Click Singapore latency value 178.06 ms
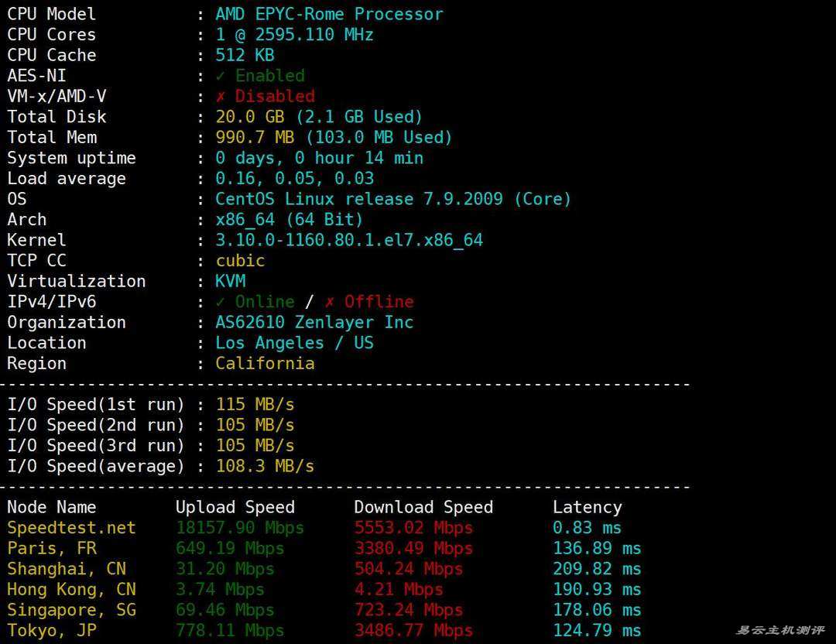The height and width of the screenshot is (644, 836). tap(597, 610)
